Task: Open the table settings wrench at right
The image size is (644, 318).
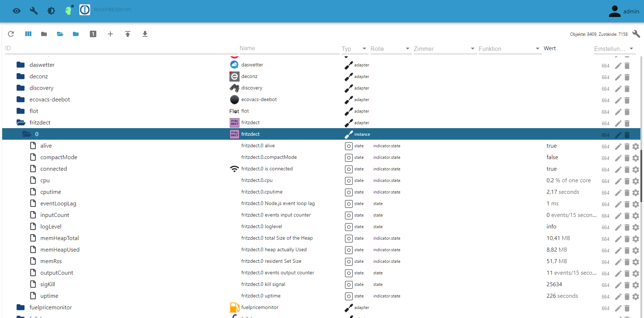Action: pos(636,34)
